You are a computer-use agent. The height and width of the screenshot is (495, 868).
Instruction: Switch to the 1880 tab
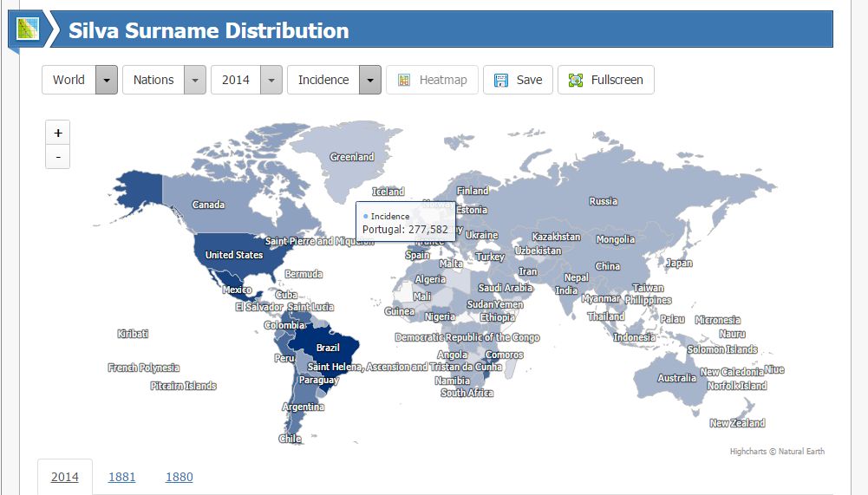click(x=179, y=477)
